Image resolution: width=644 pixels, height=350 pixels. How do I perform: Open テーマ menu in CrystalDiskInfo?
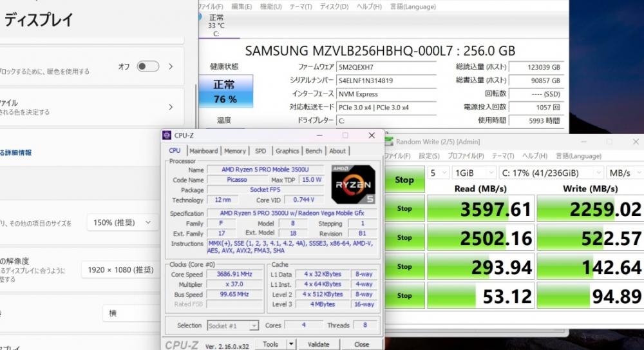point(301,6)
